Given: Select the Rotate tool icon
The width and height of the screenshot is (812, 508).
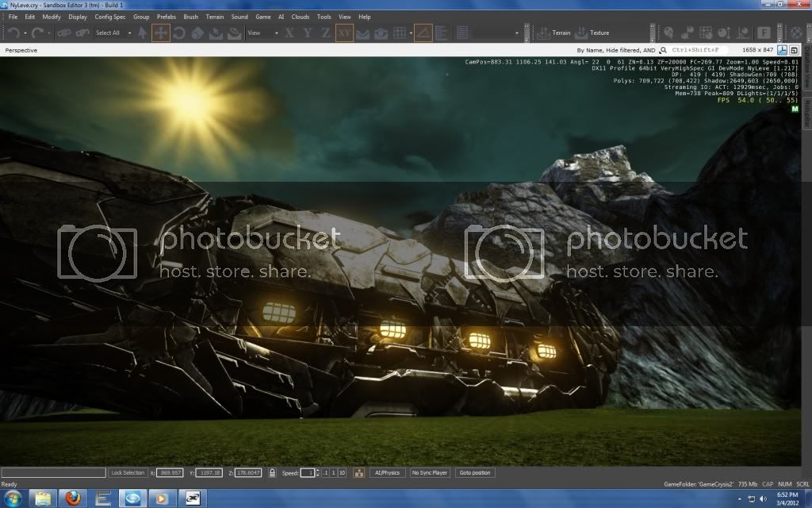Looking at the screenshot, I should coord(179,33).
